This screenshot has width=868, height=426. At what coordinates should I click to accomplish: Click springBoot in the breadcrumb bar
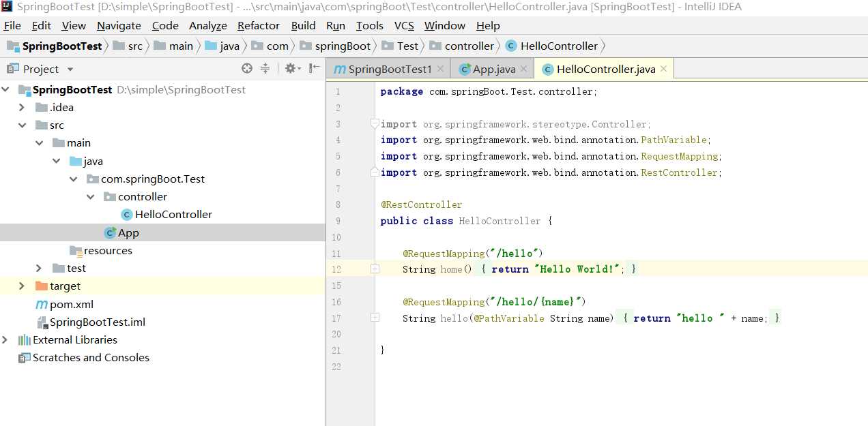[343, 46]
